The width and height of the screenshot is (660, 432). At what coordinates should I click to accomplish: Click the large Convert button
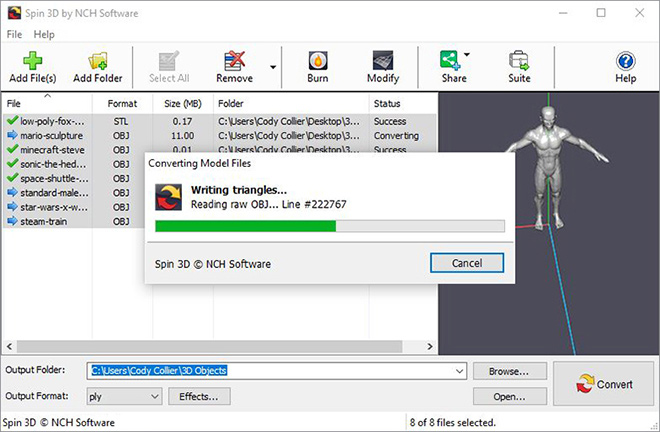[603, 384]
